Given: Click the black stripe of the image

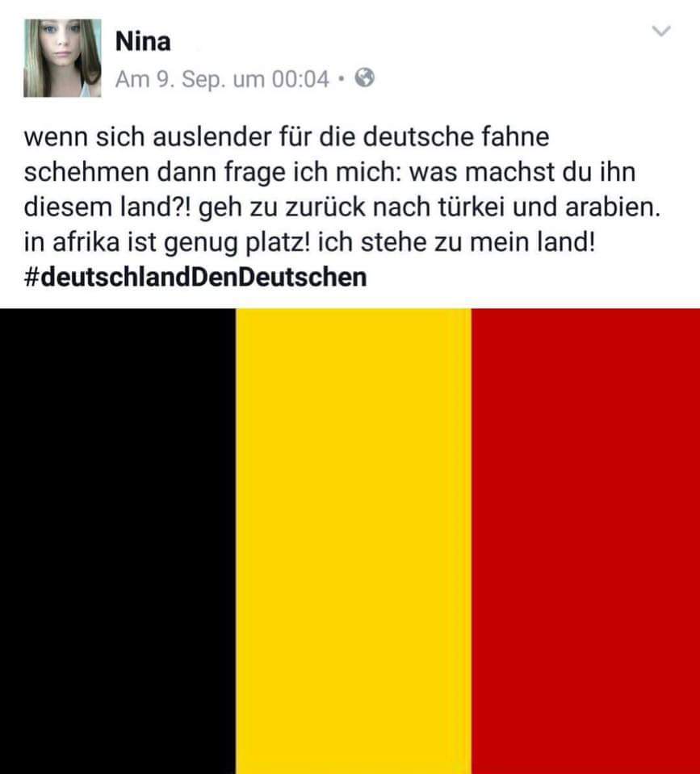Looking at the screenshot, I should tap(118, 541).
